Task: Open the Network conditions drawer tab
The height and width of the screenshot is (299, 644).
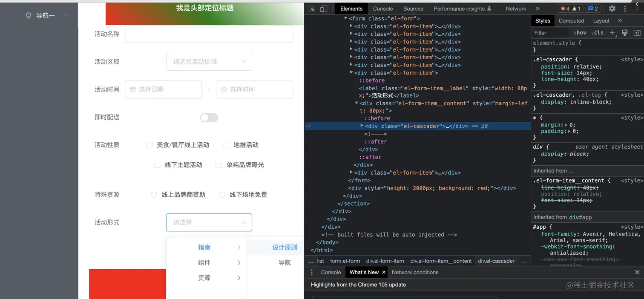Action: pos(415,272)
